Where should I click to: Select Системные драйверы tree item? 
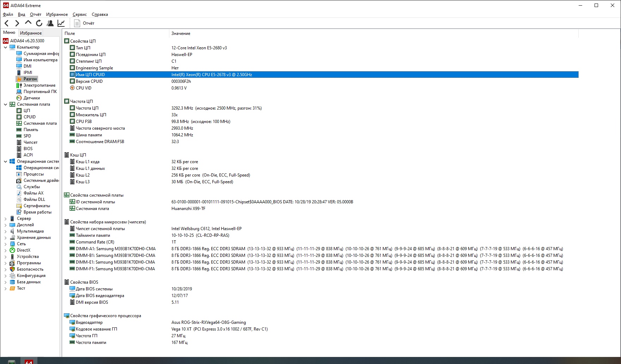37,180
